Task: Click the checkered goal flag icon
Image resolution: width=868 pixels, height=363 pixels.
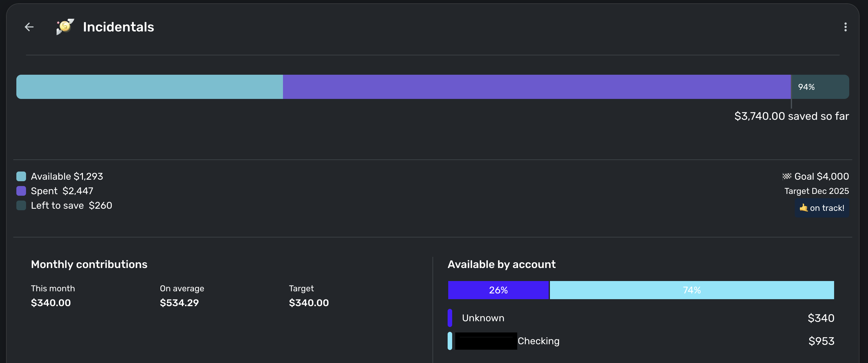Action: click(787, 176)
